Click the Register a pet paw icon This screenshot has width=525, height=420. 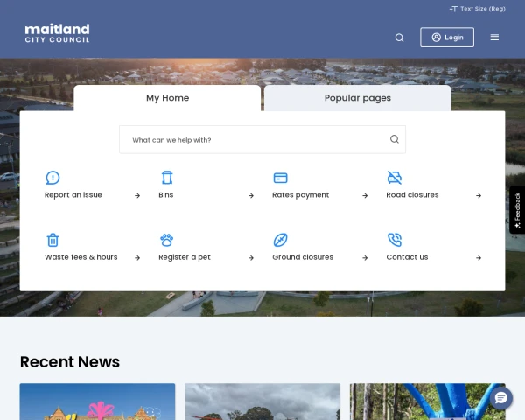(x=166, y=240)
